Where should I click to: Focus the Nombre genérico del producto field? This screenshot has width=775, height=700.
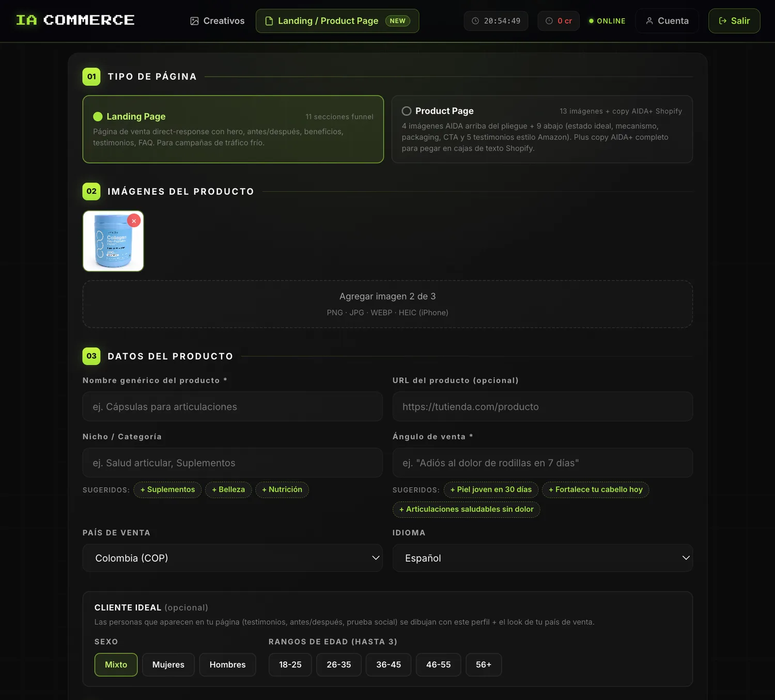233,407
